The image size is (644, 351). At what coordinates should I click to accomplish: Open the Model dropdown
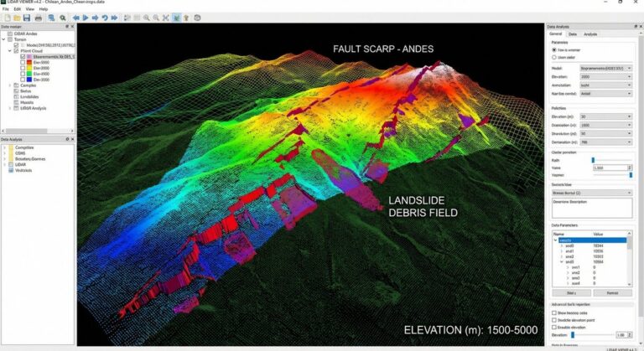point(605,68)
